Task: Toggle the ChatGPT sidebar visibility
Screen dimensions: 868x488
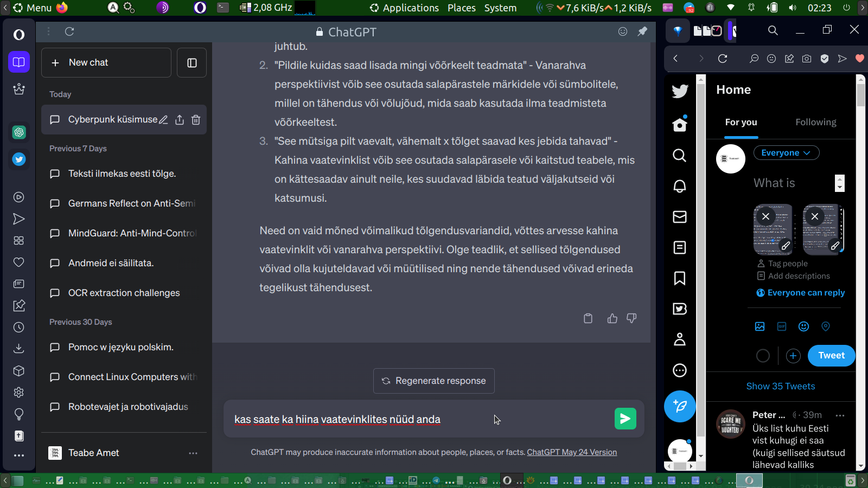Action: pos(192,63)
